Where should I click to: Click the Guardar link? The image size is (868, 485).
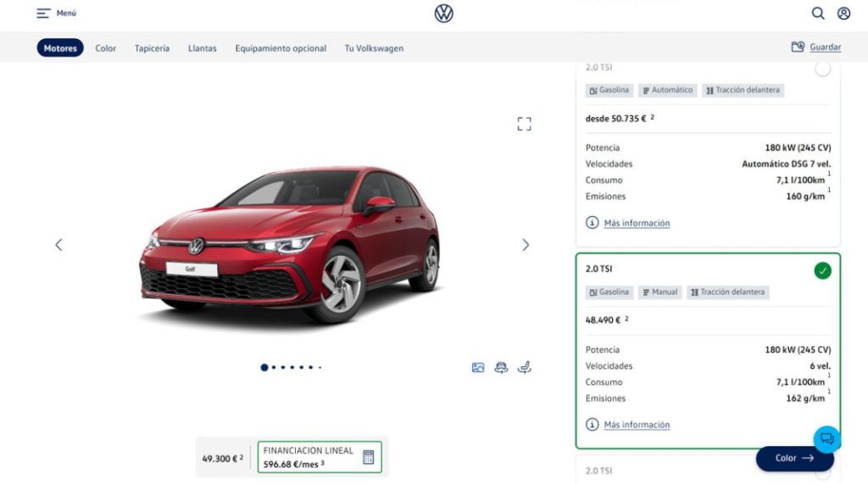826,47
